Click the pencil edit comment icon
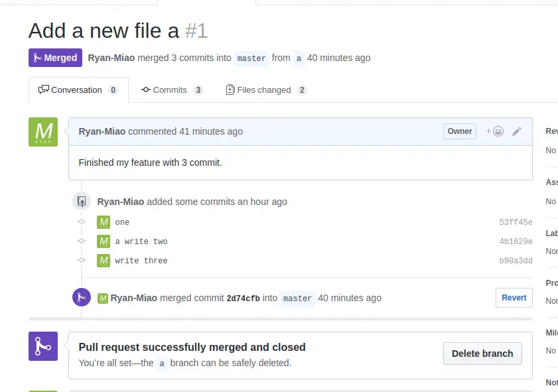Screen dimensions: 558x392 [517, 131]
